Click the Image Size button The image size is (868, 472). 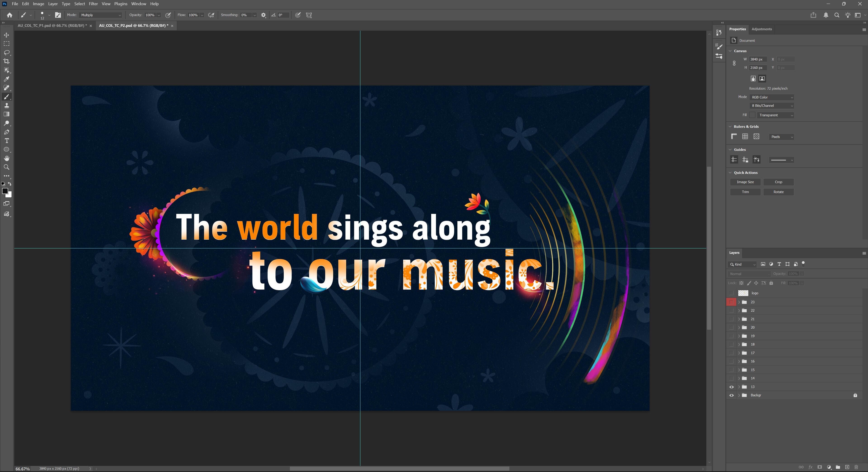[745, 182]
